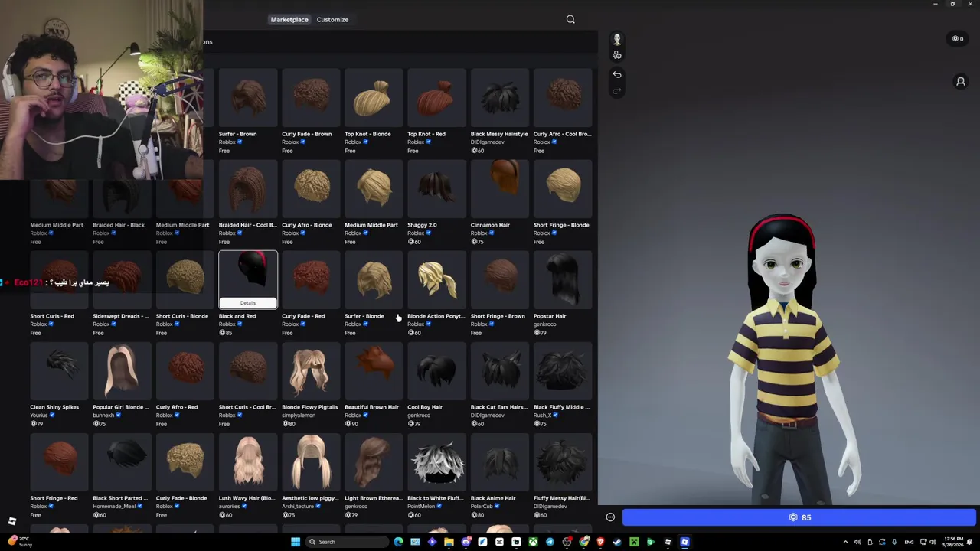The height and width of the screenshot is (551, 980).
Task: Switch to the Customize tab
Action: 332,19
